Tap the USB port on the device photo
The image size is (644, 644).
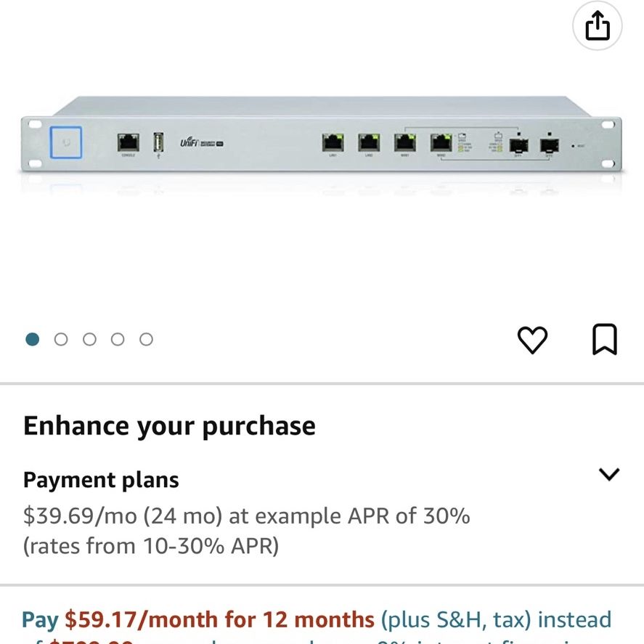pos(158,142)
